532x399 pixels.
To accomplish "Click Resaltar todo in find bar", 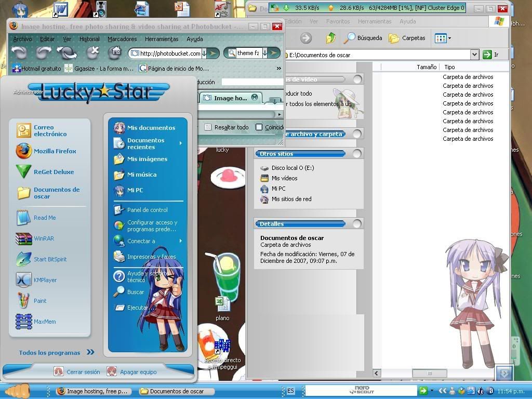I will coord(227,127).
